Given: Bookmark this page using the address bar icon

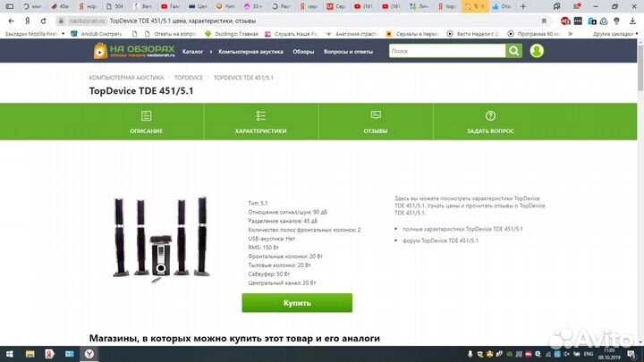Looking at the screenshot, I should 544,21.
